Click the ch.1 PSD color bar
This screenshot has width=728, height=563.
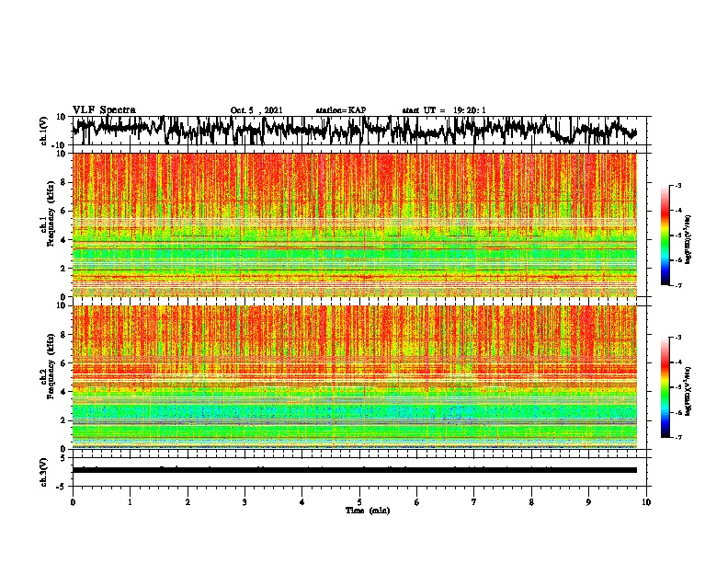665,236
